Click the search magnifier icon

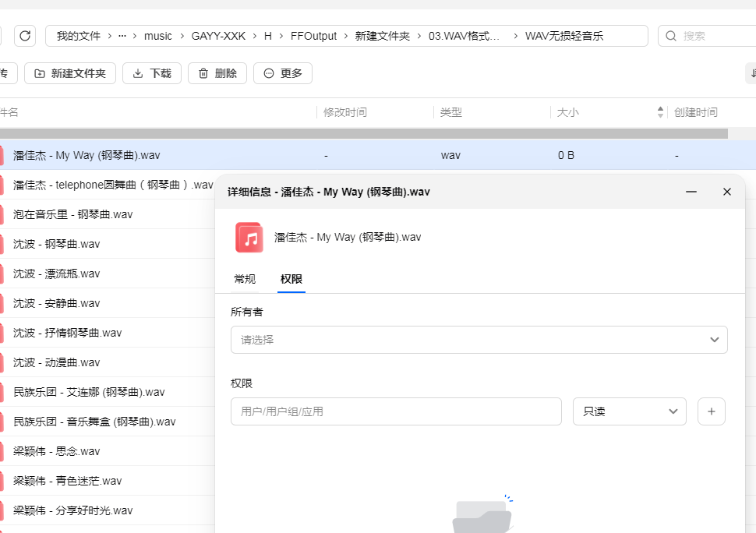(x=671, y=36)
